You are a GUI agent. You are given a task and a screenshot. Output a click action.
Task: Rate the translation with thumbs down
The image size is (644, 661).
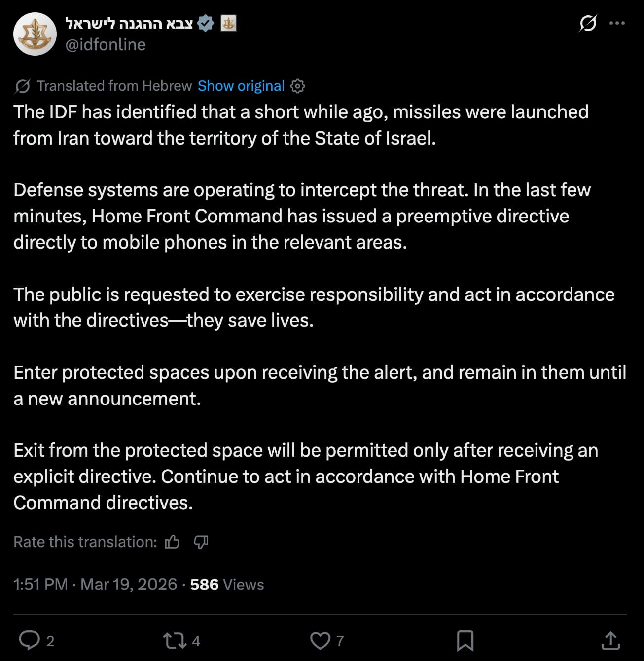(201, 542)
